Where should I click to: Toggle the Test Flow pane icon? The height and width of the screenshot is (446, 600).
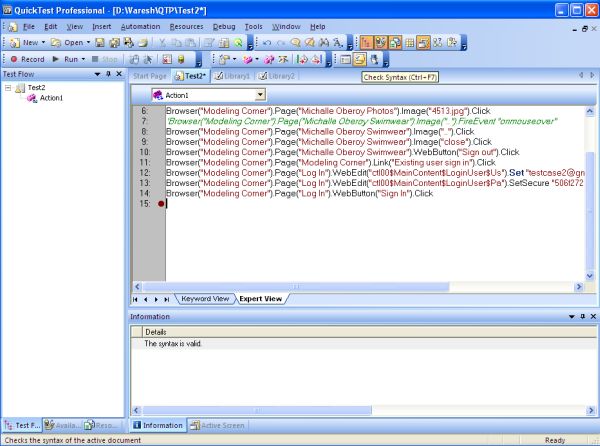(x=366, y=42)
